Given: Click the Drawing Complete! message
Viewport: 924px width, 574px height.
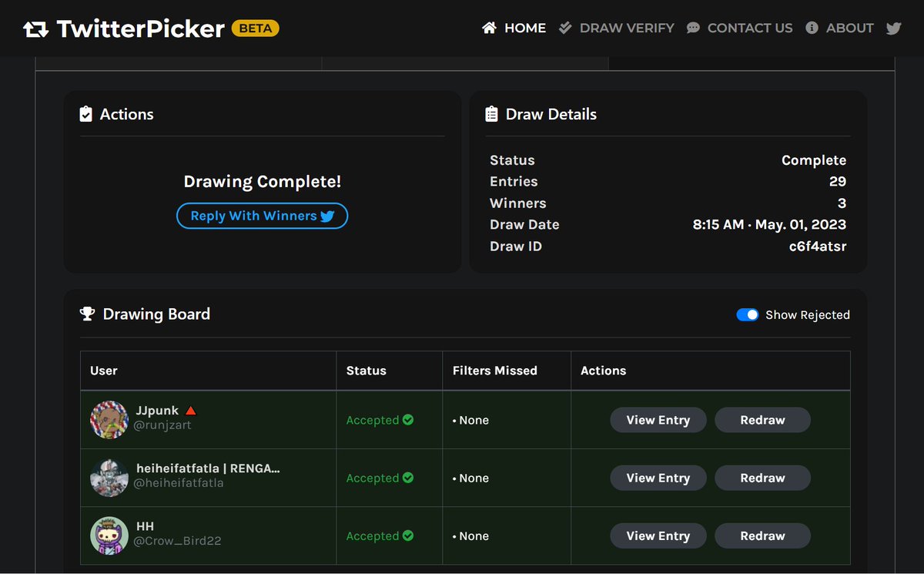Looking at the screenshot, I should 262,182.
